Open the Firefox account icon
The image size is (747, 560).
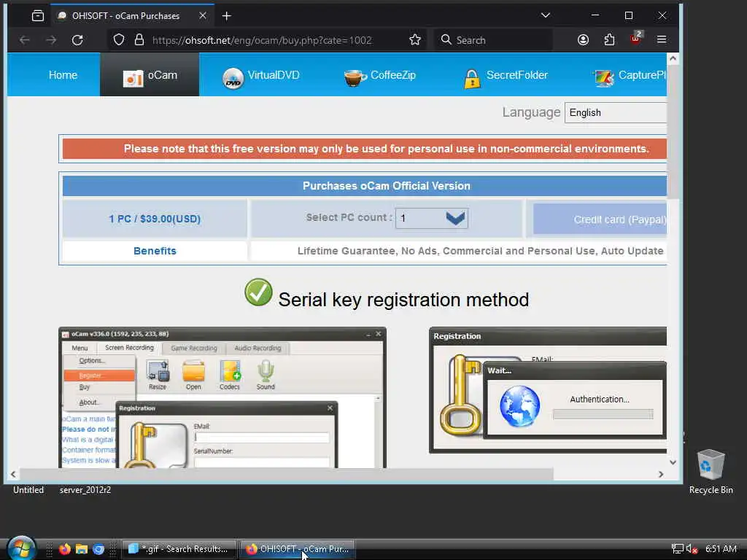click(583, 40)
